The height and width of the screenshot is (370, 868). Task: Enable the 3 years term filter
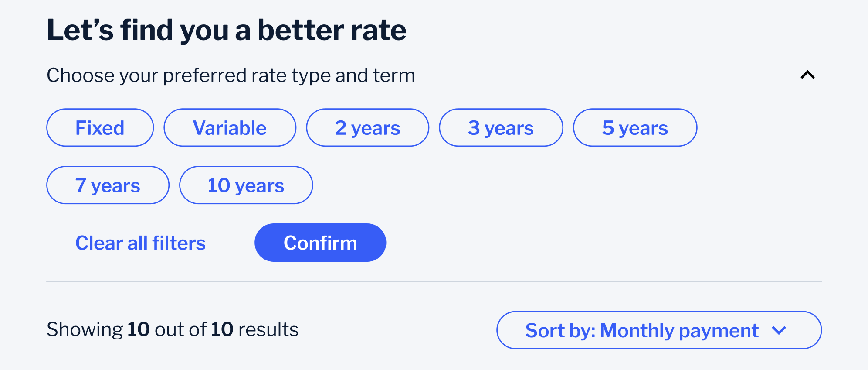pos(501,127)
